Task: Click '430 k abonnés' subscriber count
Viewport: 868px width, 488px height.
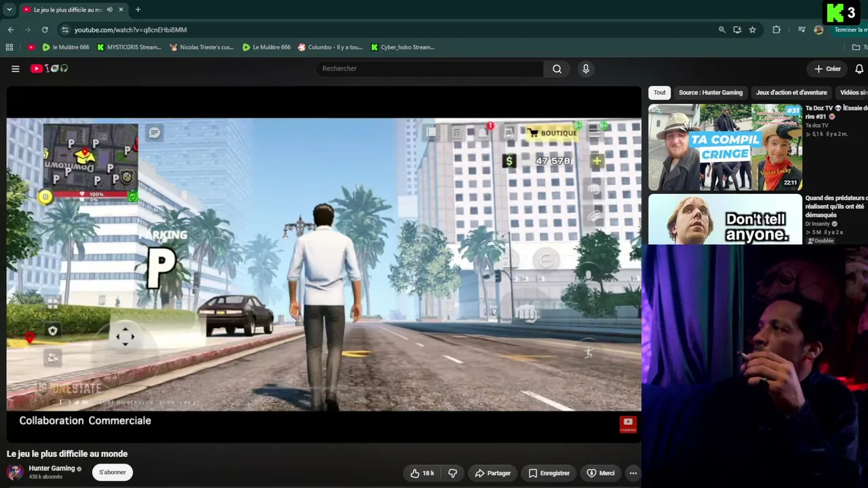Action: 45,477
